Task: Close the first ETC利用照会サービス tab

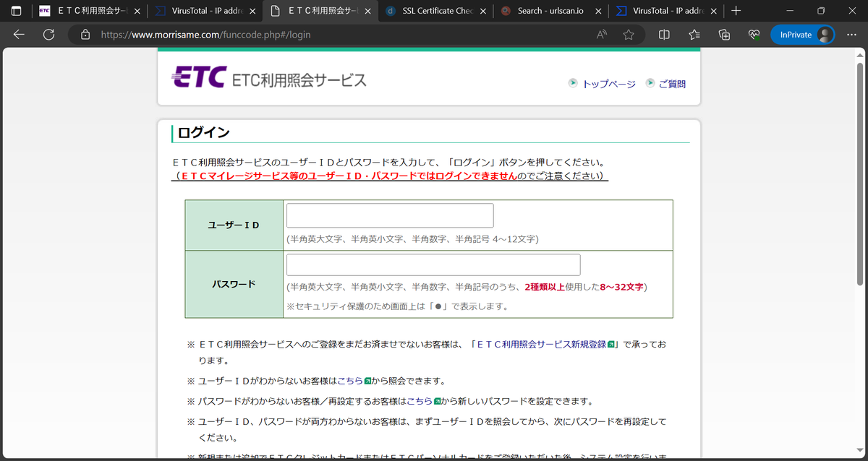Action: tap(137, 11)
